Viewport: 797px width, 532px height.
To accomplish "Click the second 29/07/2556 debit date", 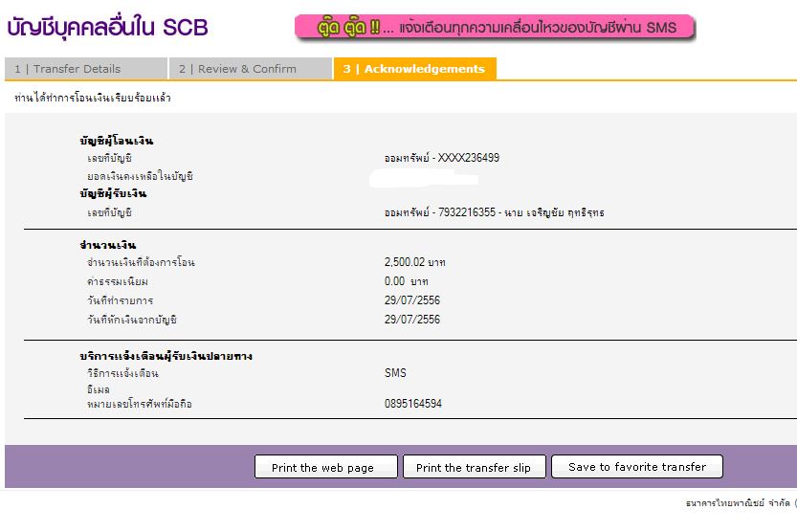I will 412,320.
